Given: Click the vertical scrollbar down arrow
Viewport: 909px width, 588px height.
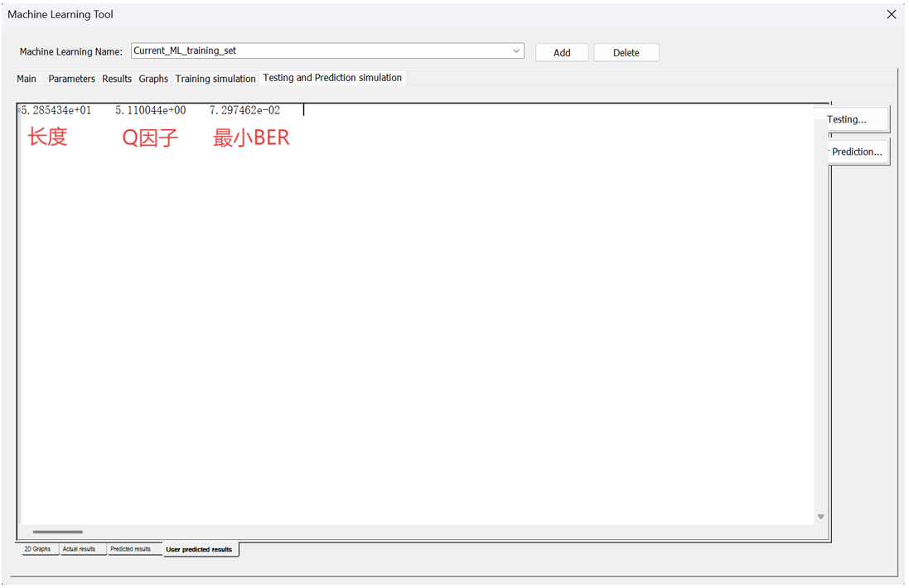Looking at the screenshot, I should [x=820, y=517].
